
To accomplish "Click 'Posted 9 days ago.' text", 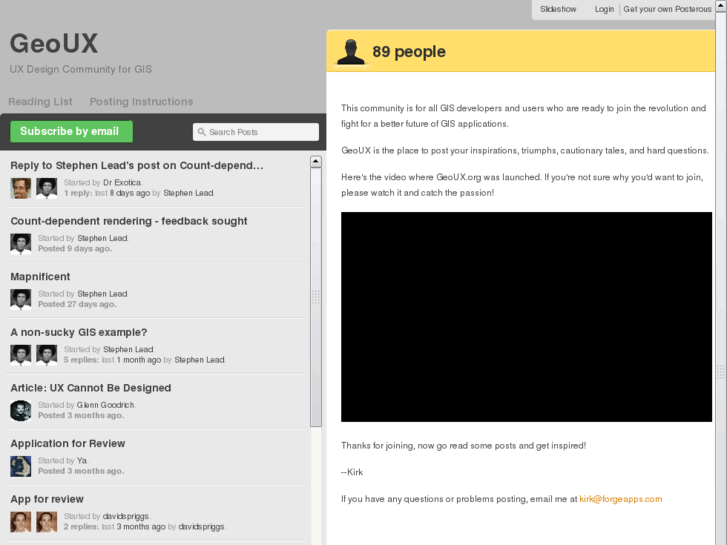I will click(75, 249).
